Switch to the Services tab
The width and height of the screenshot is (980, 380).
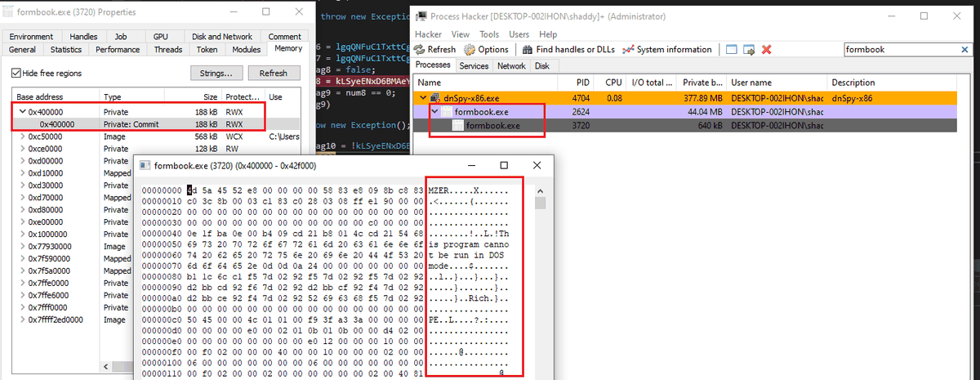pos(474,65)
